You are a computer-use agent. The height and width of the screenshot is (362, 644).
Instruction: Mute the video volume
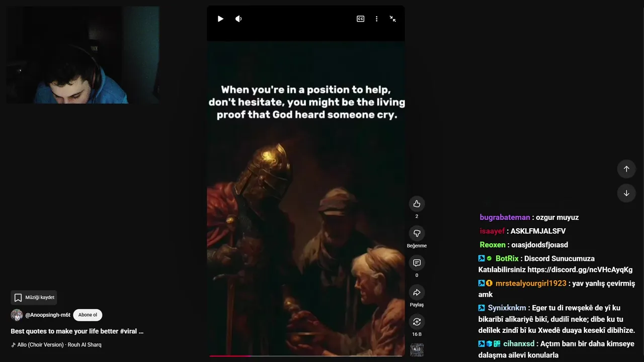238,19
